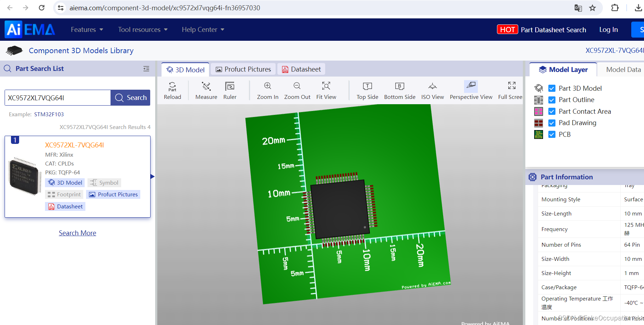This screenshot has height=325, width=644.
Task: Go back in browser history
Action: [x=10, y=8]
